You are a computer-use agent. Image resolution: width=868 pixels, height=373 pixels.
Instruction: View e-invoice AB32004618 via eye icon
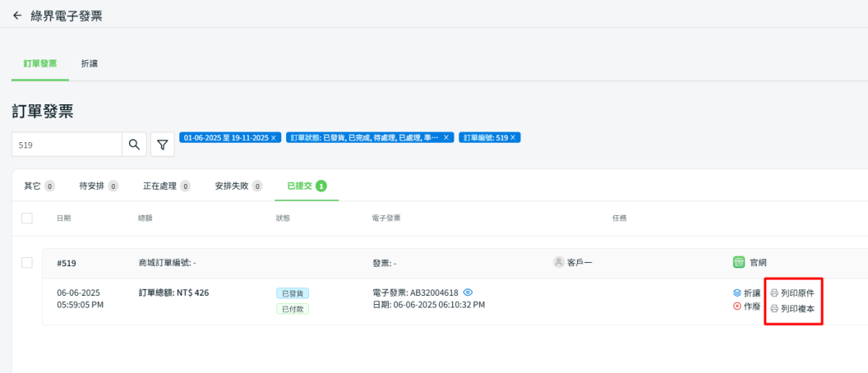point(468,292)
